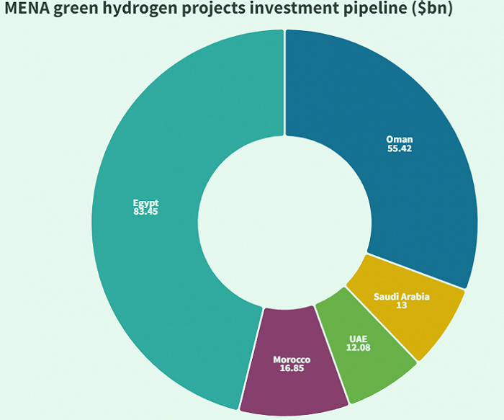Viewport: 504px width, 420px height.
Task: Click the ($bn) unit in the title
Action: coord(432,8)
